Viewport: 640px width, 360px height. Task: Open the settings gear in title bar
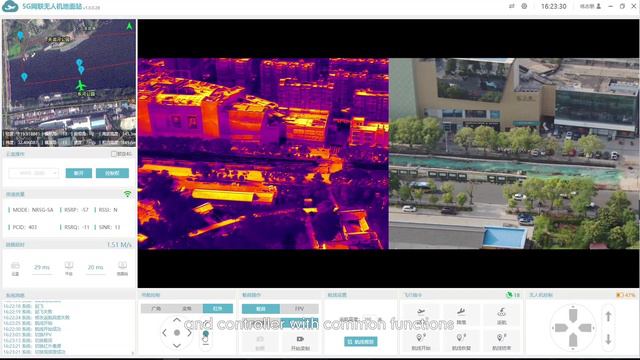[x=524, y=6]
